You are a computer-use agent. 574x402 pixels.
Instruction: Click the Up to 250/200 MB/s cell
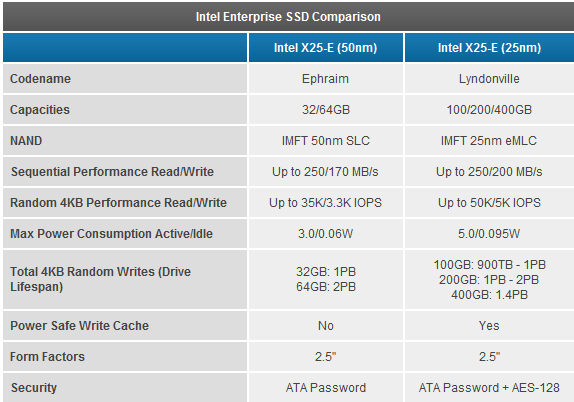point(489,172)
